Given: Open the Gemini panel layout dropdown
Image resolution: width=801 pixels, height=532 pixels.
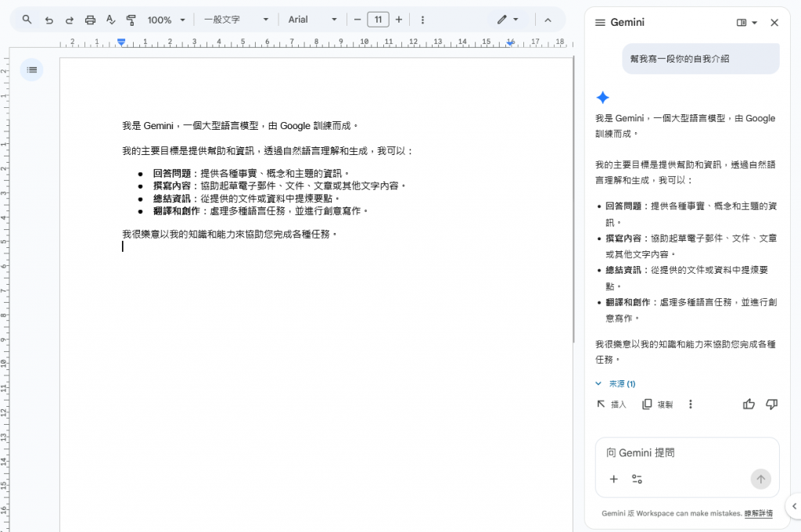Looking at the screenshot, I should coord(747,23).
